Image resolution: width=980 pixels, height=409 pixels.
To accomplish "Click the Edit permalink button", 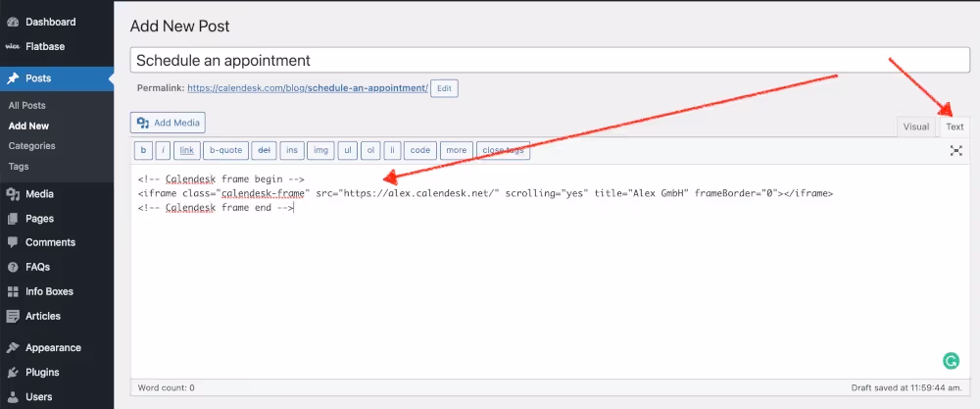I will pyautogui.click(x=444, y=88).
